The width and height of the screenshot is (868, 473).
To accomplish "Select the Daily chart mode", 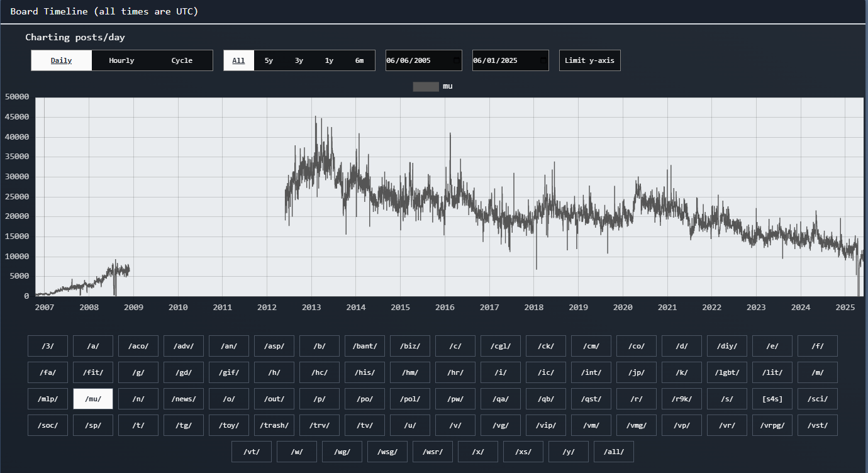I will coord(62,60).
